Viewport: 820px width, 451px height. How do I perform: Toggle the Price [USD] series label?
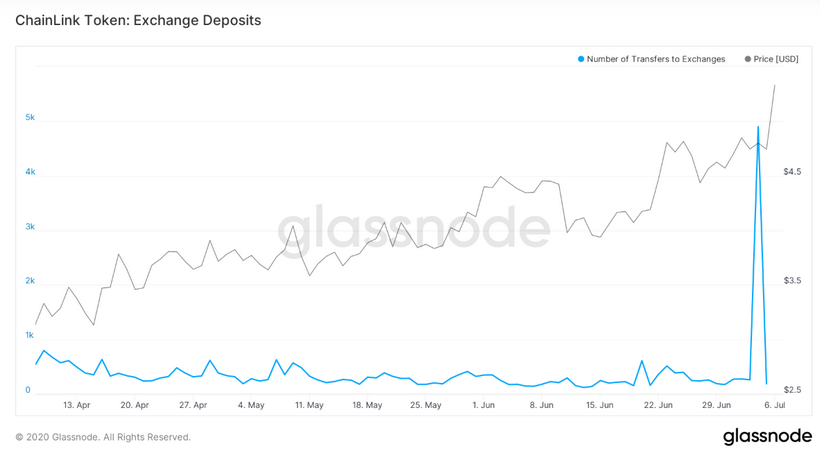pos(776,59)
